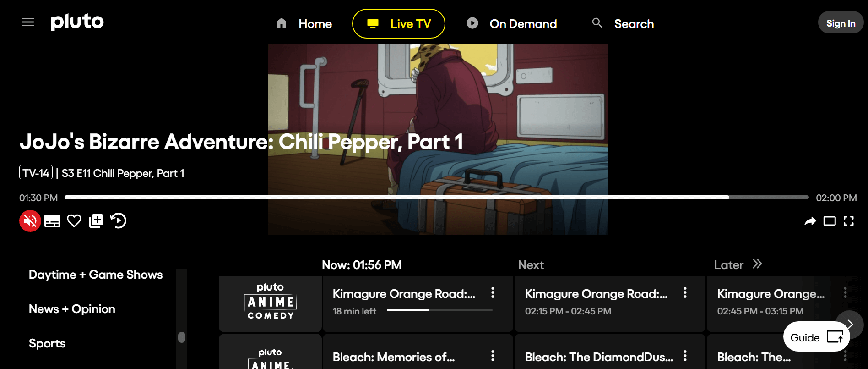Share the show via arrow icon

click(810, 221)
